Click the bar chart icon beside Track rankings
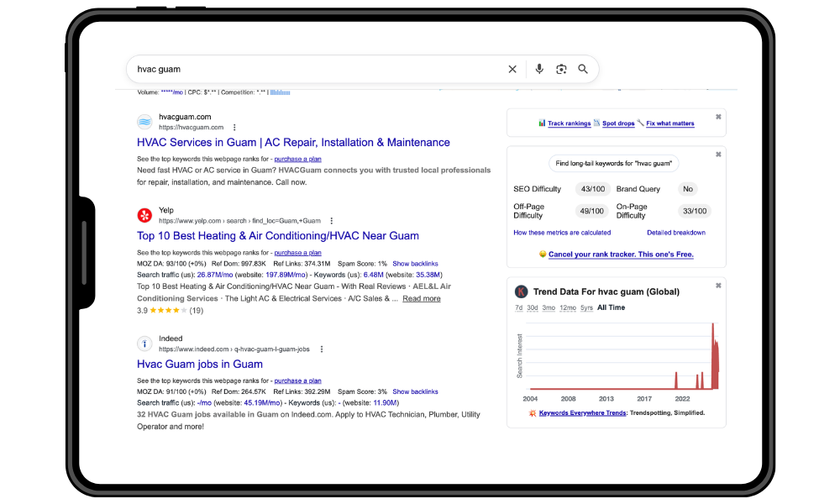Viewport: 840px width, 504px height. point(542,123)
